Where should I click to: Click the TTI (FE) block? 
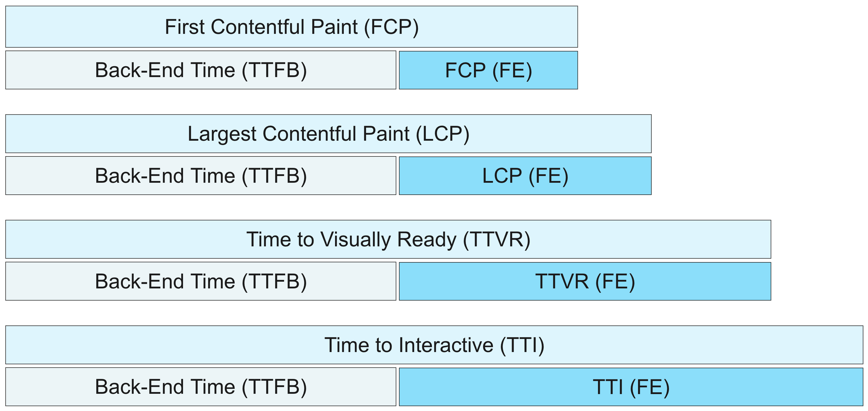point(631,387)
